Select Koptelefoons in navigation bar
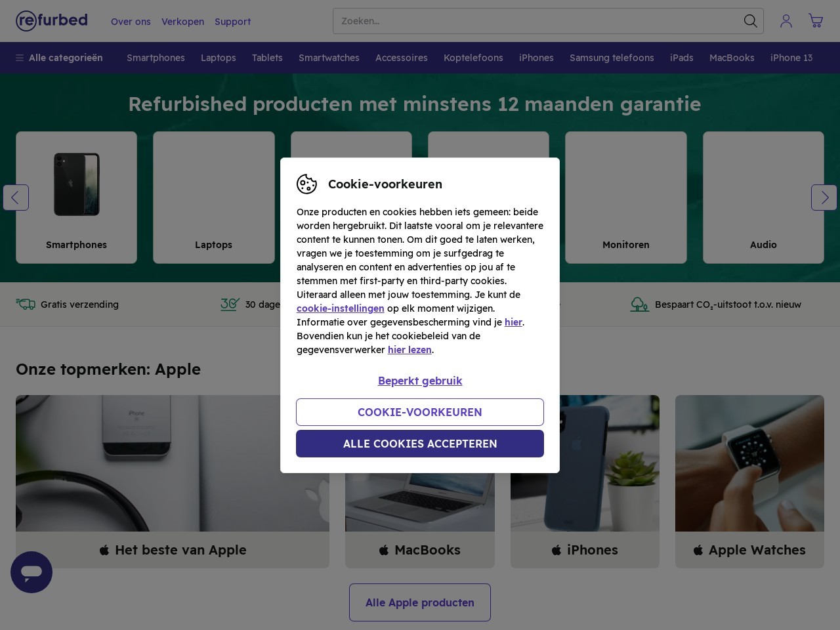Viewport: 840px width, 630px height. tap(473, 58)
